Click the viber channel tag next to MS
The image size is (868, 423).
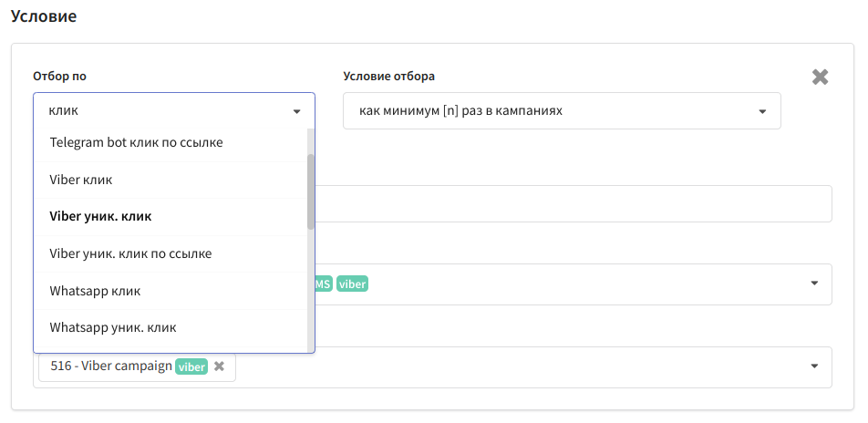352,284
